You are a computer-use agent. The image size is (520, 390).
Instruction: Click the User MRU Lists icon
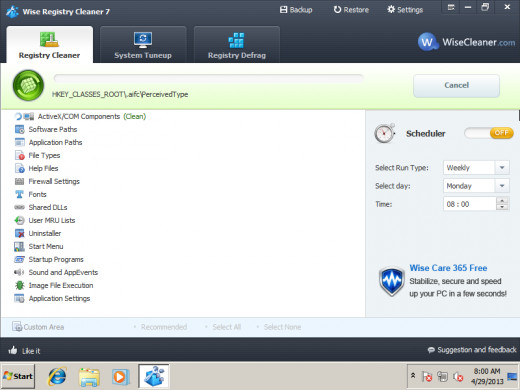(20, 220)
